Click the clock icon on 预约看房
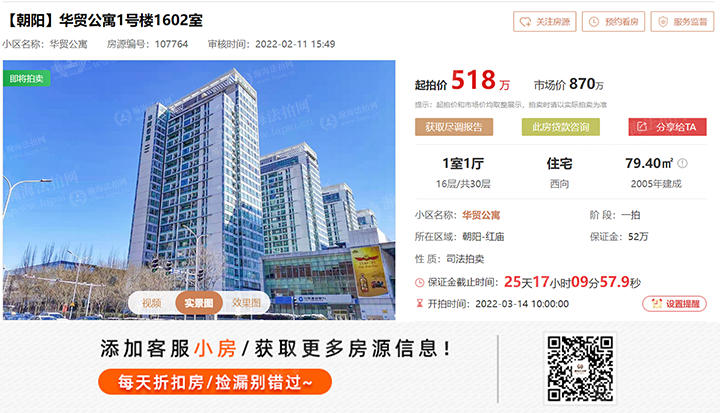 pyautogui.click(x=594, y=22)
